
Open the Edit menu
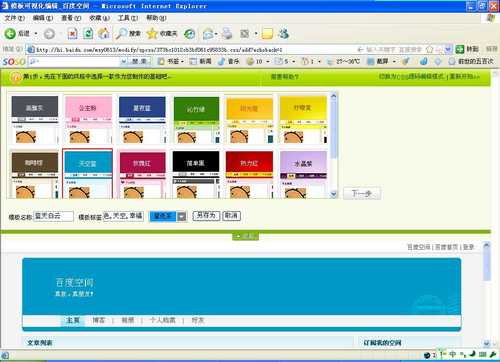coord(43,18)
